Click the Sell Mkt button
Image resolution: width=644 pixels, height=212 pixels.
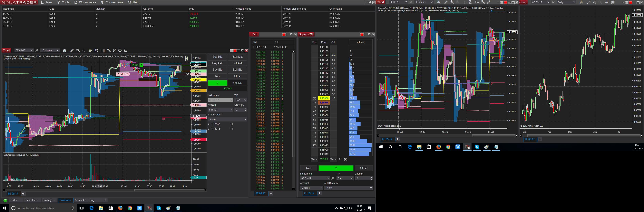click(238, 57)
